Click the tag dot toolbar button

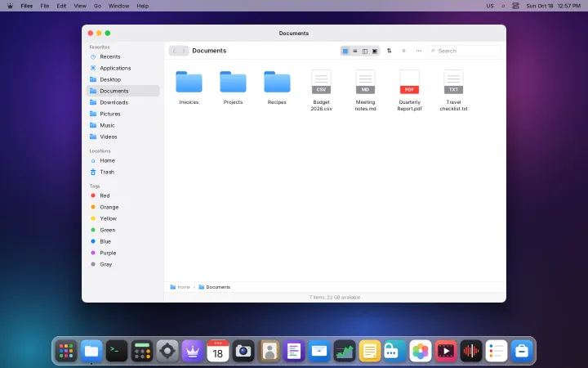pyautogui.click(x=404, y=51)
